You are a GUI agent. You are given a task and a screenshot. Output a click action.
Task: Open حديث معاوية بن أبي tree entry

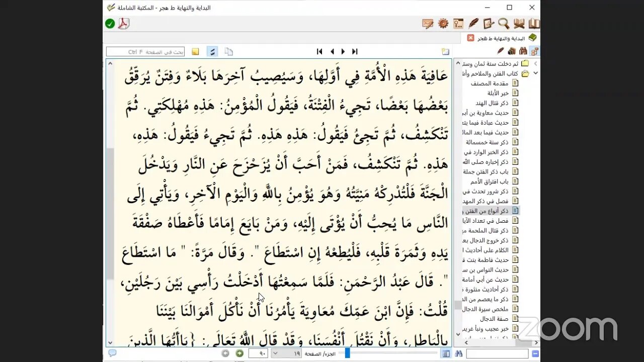[x=486, y=113]
